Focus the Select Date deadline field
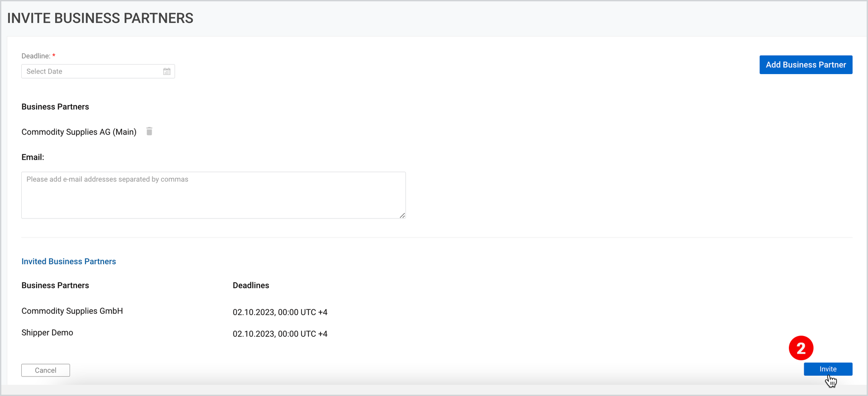Screen dimensions: 868x396 click(98, 71)
